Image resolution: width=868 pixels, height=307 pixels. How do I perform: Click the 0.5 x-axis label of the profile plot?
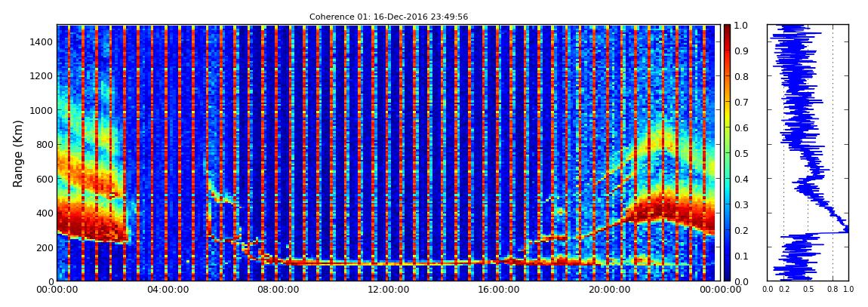pos(808,290)
